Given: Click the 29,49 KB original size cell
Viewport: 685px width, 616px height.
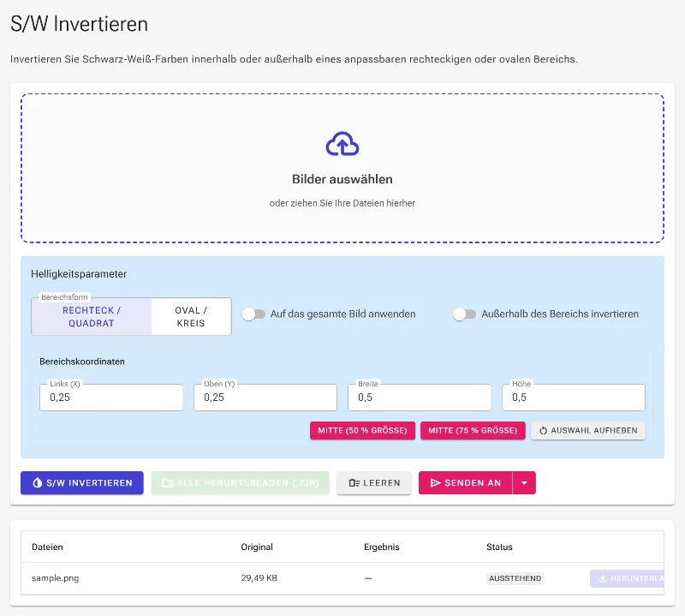Looking at the screenshot, I should click(x=259, y=578).
